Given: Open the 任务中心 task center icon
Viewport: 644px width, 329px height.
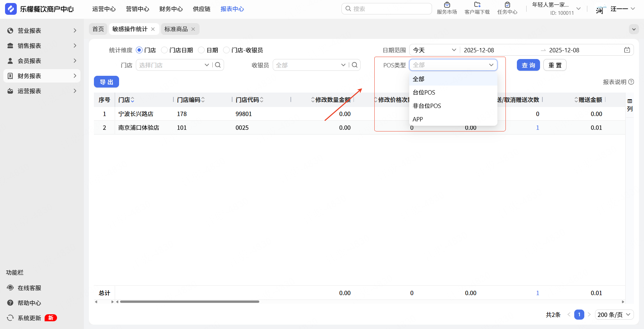Looking at the screenshot, I should pyautogui.click(x=507, y=5).
